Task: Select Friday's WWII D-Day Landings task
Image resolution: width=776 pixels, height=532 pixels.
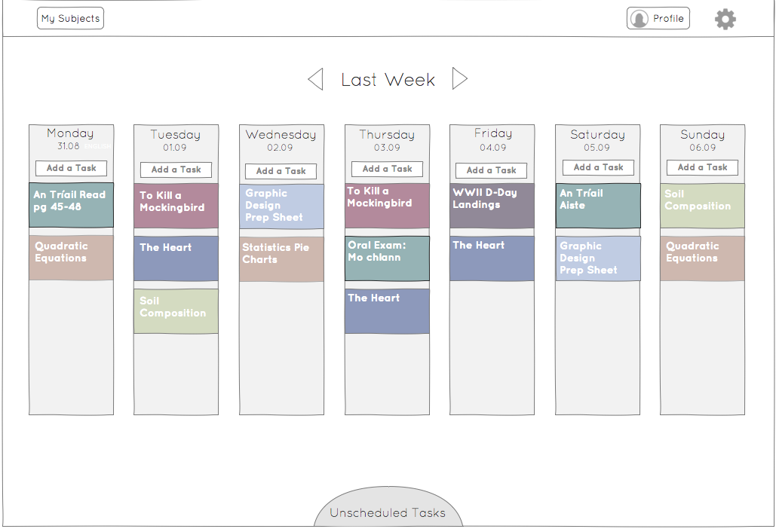Action: point(492,206)
